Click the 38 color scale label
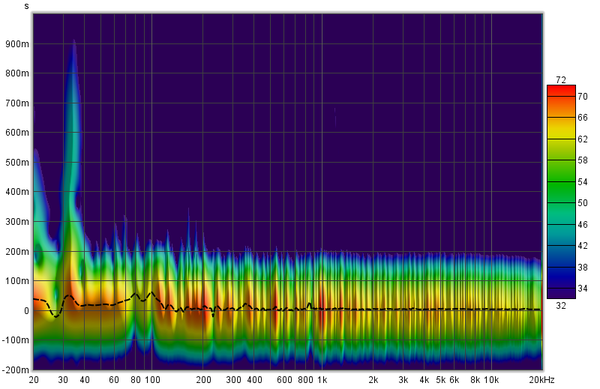600x389 pixels. point(583,267)
